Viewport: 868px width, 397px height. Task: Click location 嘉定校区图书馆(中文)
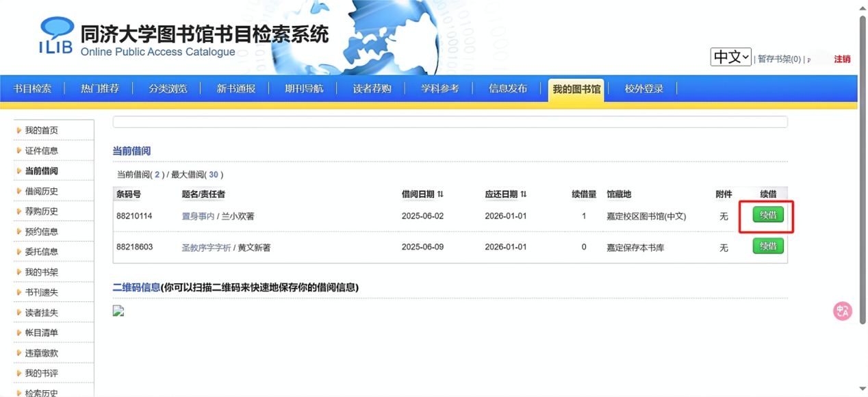click(646, 216)
